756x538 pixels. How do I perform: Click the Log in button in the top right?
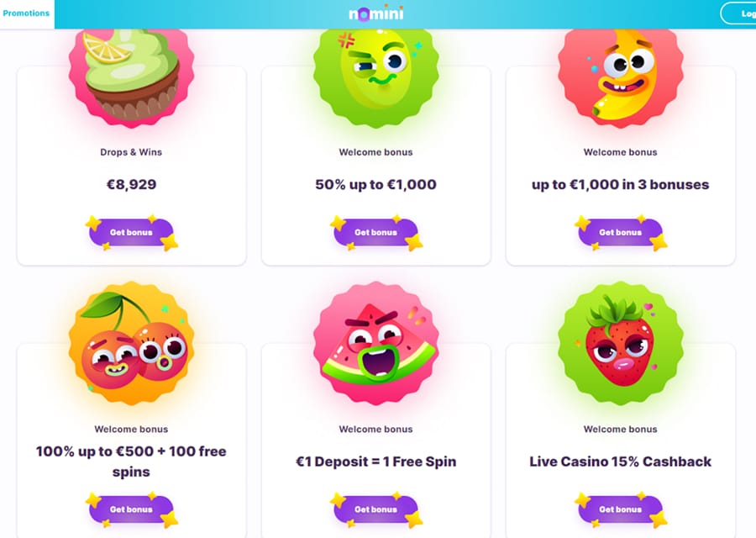738,13
